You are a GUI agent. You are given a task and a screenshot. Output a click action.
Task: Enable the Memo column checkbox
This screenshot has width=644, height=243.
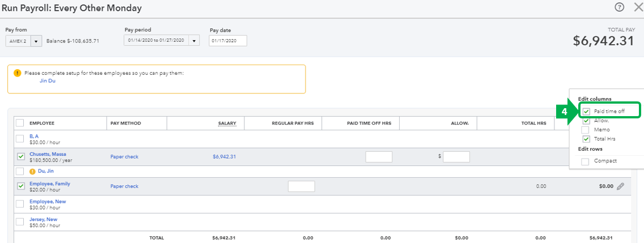click(586, 130)
